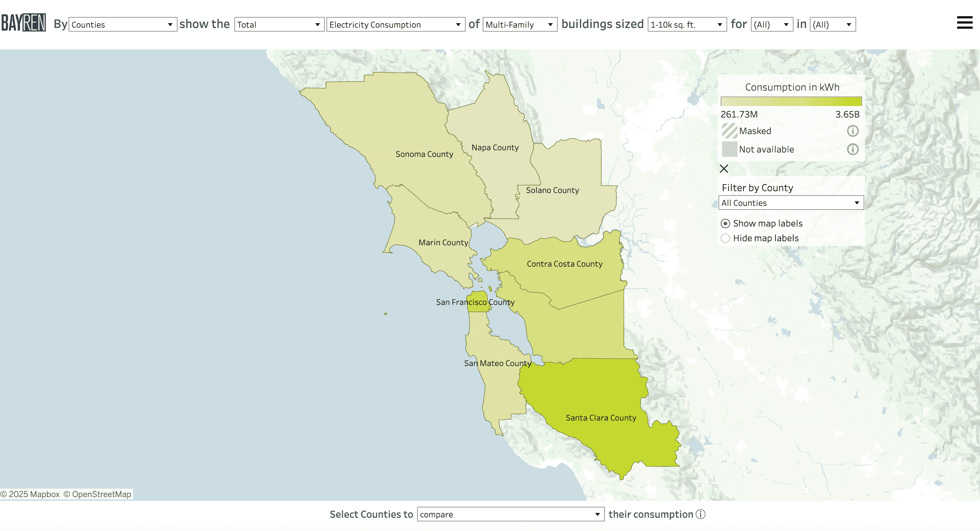Open the hamburger menu icon

click(x=965, y=23)
